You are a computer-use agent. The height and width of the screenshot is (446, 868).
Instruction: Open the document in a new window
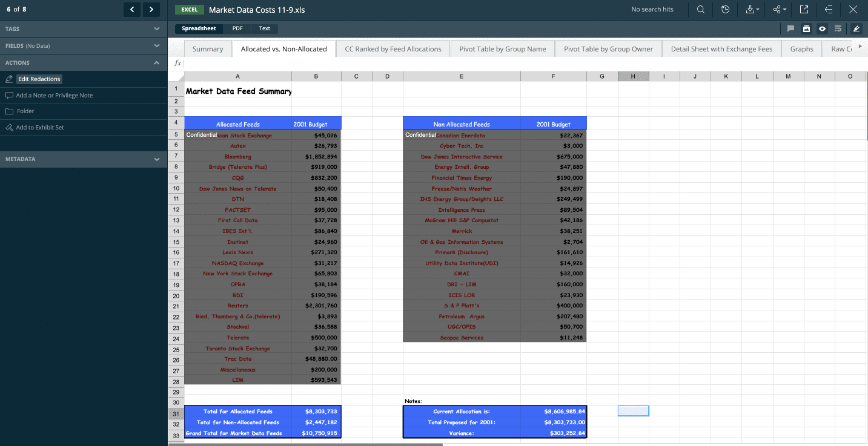click(x=804, y=9)
